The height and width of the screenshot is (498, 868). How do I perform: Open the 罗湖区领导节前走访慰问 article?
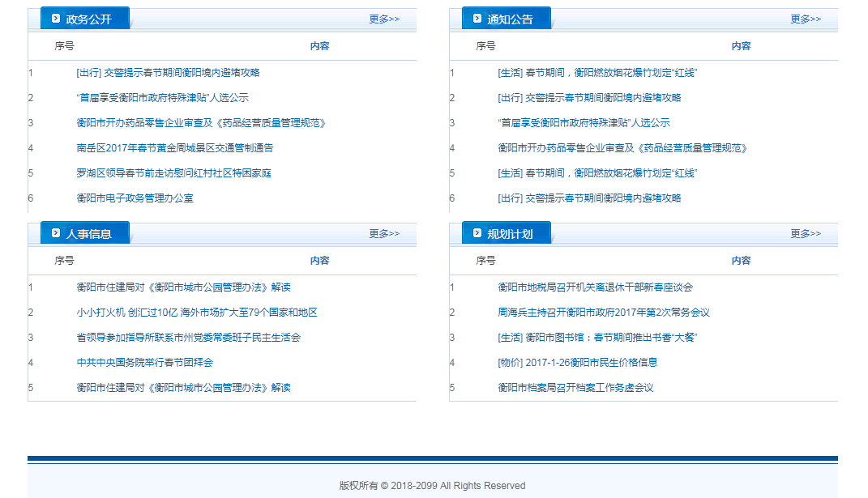coord(173,173)
